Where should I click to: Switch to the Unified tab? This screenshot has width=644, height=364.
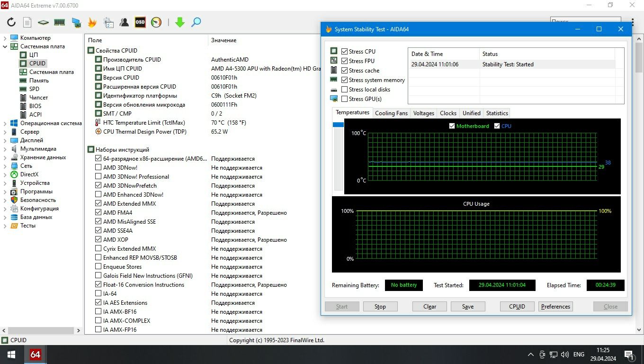(471, 113)
